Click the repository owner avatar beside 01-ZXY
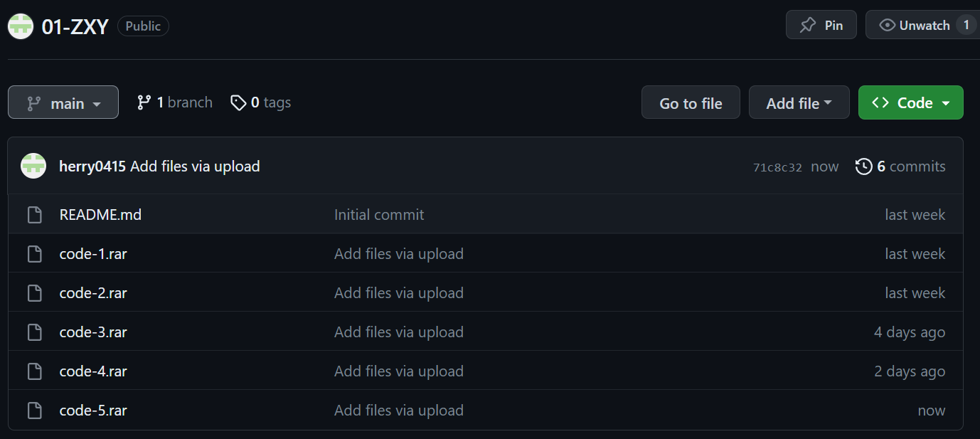The image size is (980, 439). 21,26
